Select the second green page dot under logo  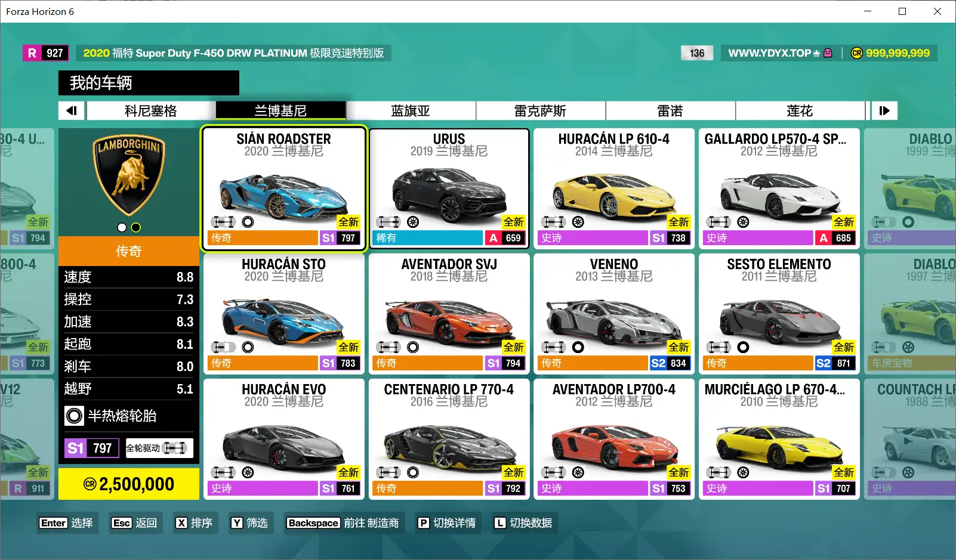tap(136, 227)
